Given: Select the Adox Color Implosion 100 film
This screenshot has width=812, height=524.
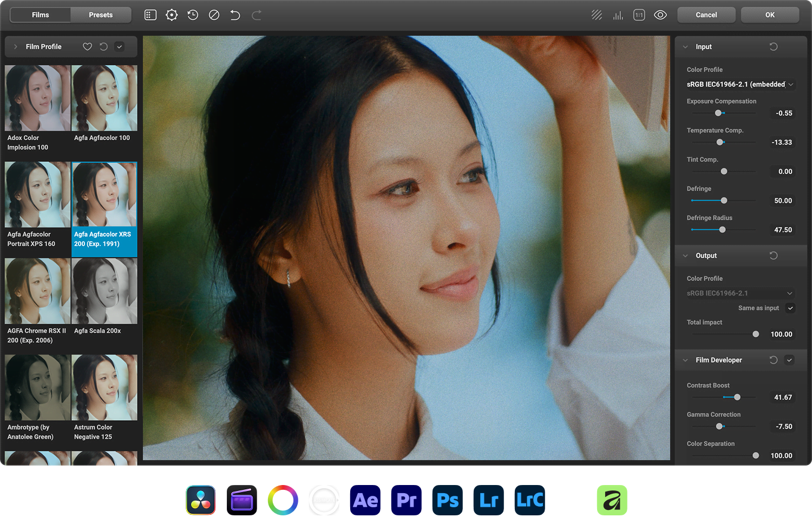Looking at the screenshot, I should (37, 109).
